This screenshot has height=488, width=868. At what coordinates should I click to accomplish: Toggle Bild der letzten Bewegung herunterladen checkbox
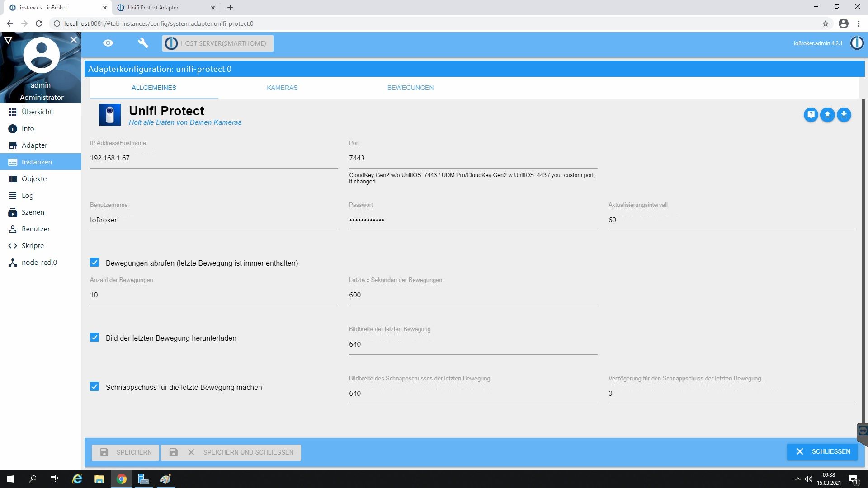click(94, 338)
